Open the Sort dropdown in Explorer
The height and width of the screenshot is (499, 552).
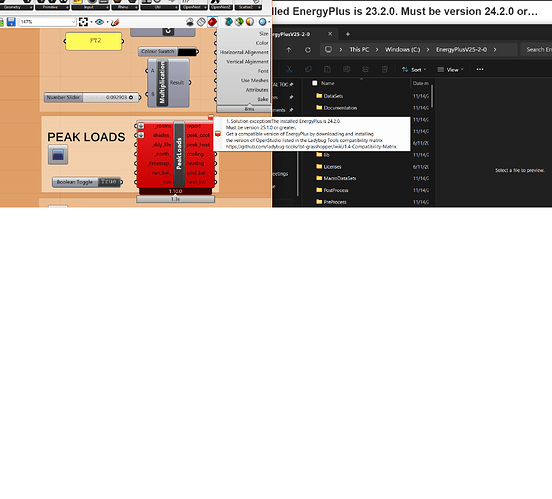[x=414, y=70]
